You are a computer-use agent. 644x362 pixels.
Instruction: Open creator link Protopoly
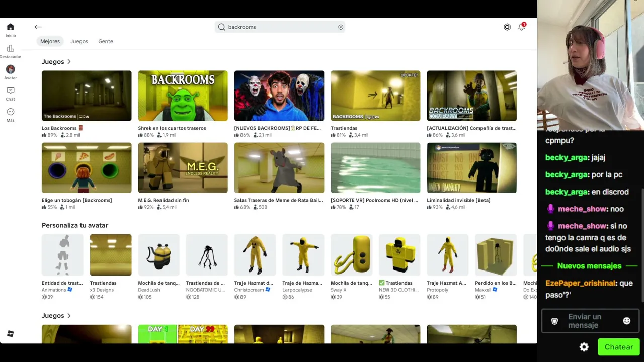coord(437,290)
